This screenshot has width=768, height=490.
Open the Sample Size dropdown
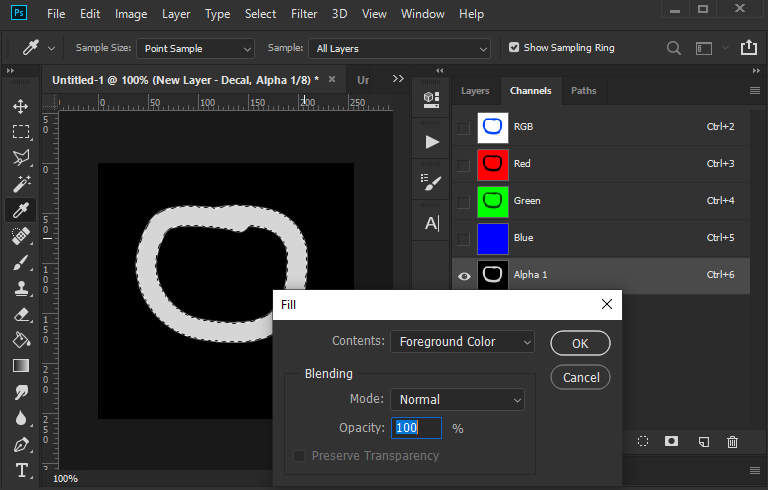pyautogui.click(x=195, y=49)
